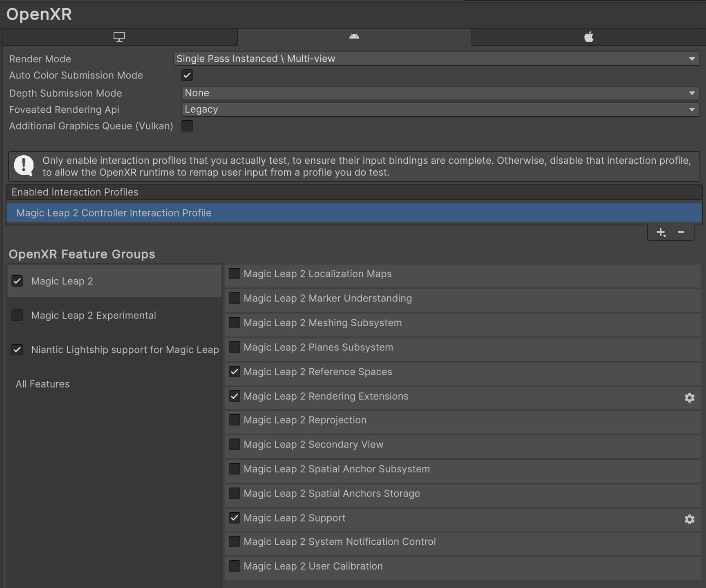This screenshot has height=588, width=706.
Task: Enable Magic Leap 2 User Calibration
Action: [x=235, y=566]
